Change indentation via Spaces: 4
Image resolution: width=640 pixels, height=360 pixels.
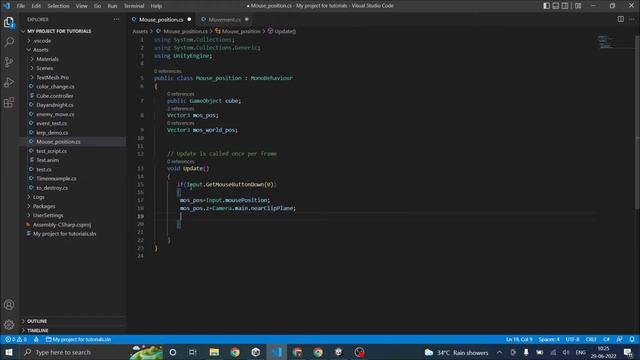coord(549,340)
